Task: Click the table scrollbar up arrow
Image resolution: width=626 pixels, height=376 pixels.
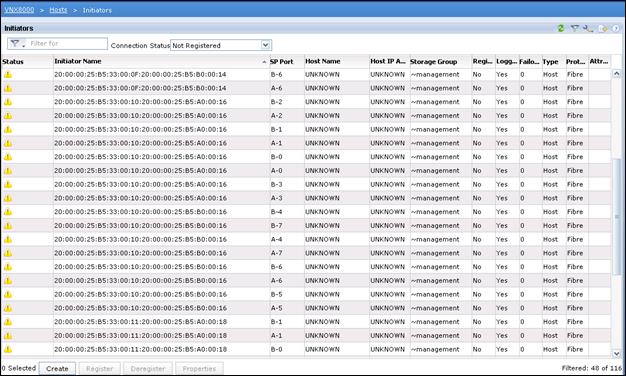Action: (x=616, y=74)
